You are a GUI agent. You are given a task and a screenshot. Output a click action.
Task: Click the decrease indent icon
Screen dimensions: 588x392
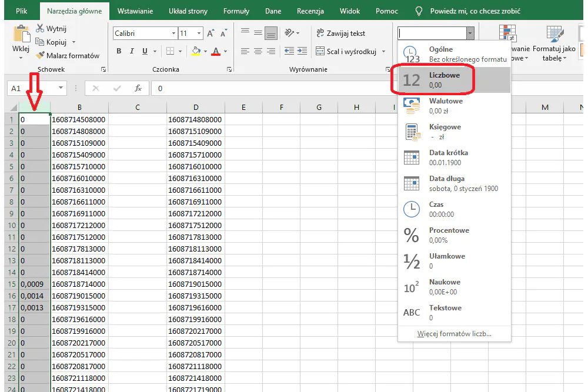[289, 51]
